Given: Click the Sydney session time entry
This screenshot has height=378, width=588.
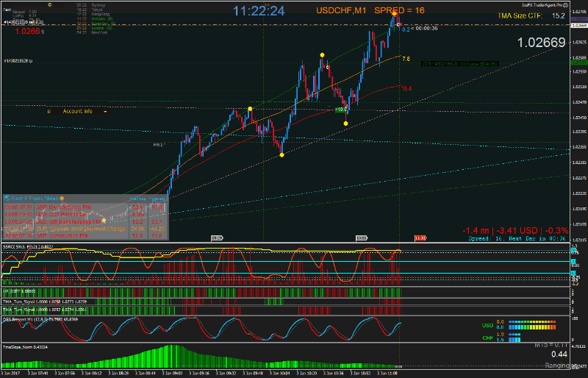Looking at the screenshot, I should (x=91, y=5).
